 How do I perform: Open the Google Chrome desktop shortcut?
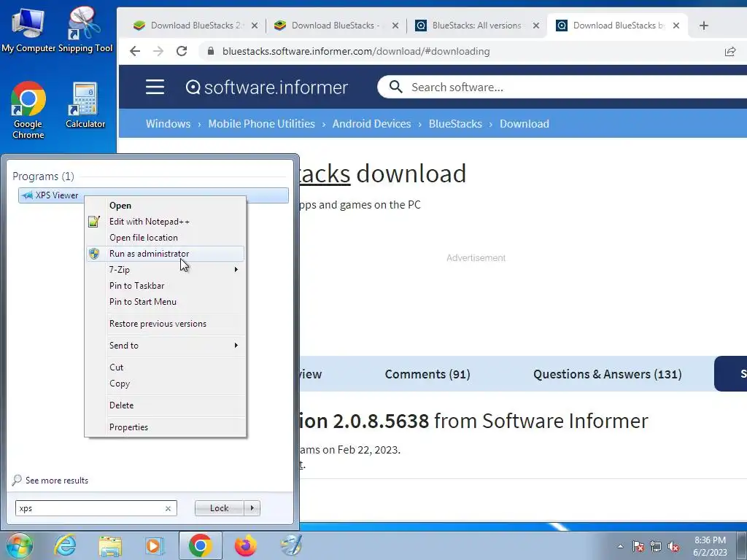click(x=28, y=111)
